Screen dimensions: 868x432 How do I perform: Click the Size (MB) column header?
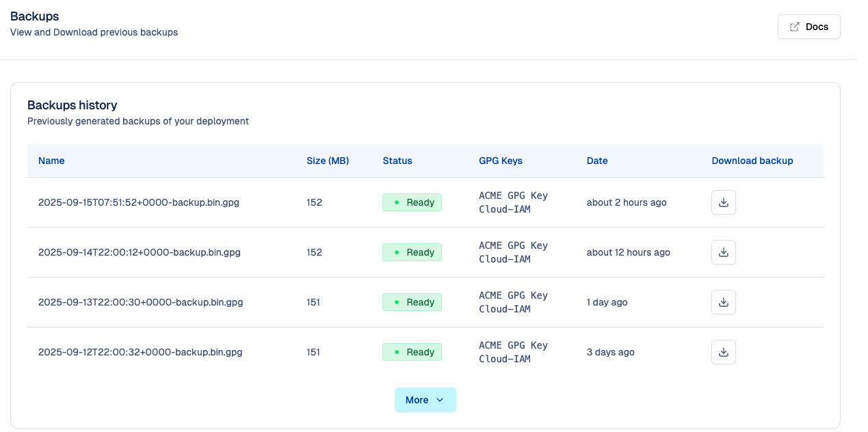pos(328,161)
